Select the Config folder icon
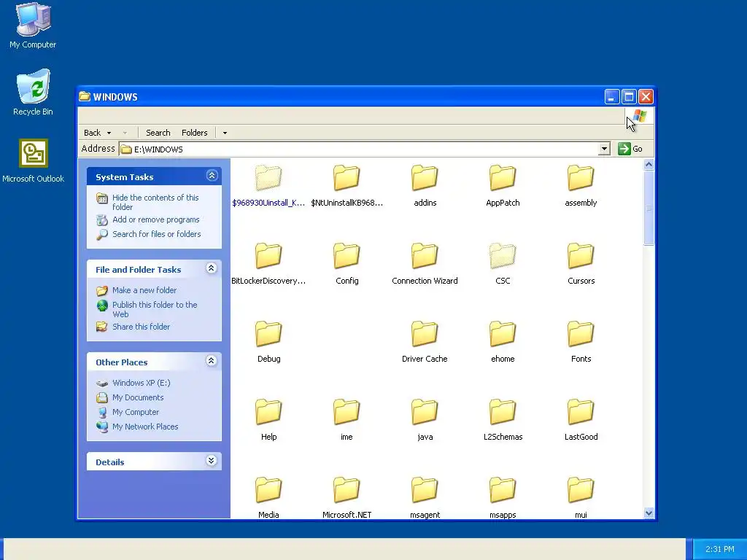This screenshot has width=747, height=560. coord(347,256)
